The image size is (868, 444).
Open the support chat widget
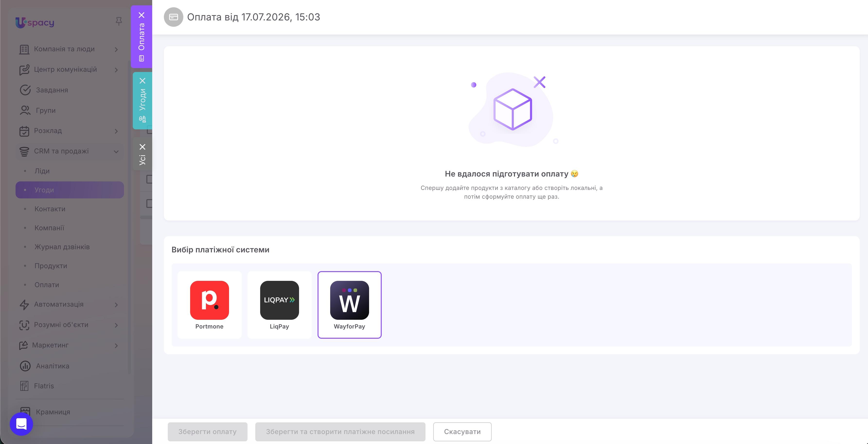(x=21, y=424)
